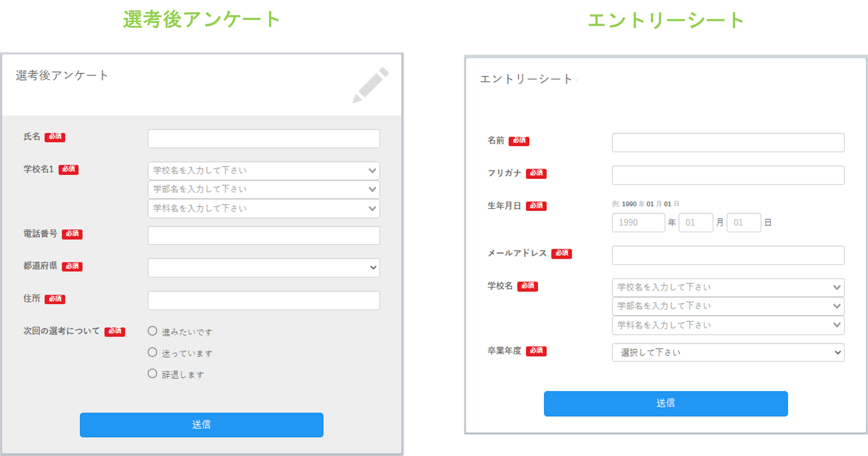Image resolution: width=868 pixels, height=456 pixels.
Task: Select the 迷っています radio option
Action: pyautogui.click(x=152, y=352)
